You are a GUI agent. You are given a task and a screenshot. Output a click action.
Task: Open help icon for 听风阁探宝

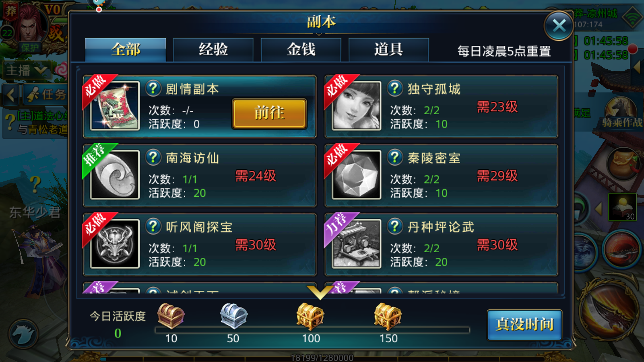(153, 226)
